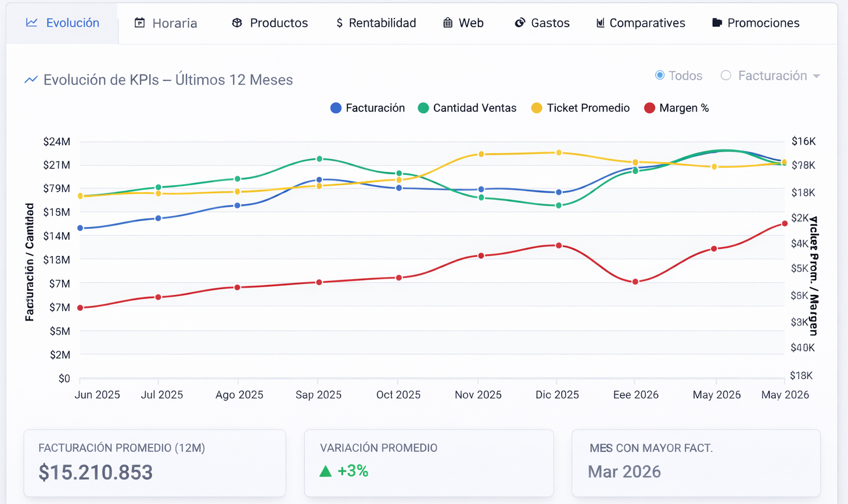848x504 pixels.
Task: Switch to the Gastos tab
Action: [542, 23]
